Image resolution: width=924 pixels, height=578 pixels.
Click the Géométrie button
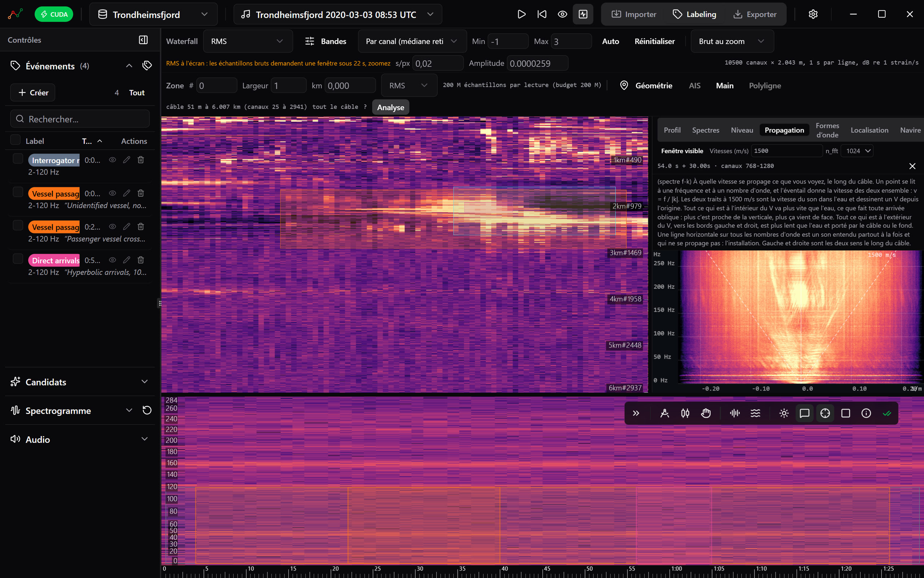pos(646,86)
